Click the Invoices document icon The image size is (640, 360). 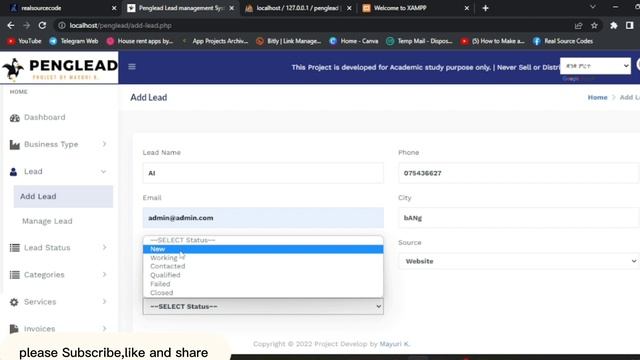(14, 329)
